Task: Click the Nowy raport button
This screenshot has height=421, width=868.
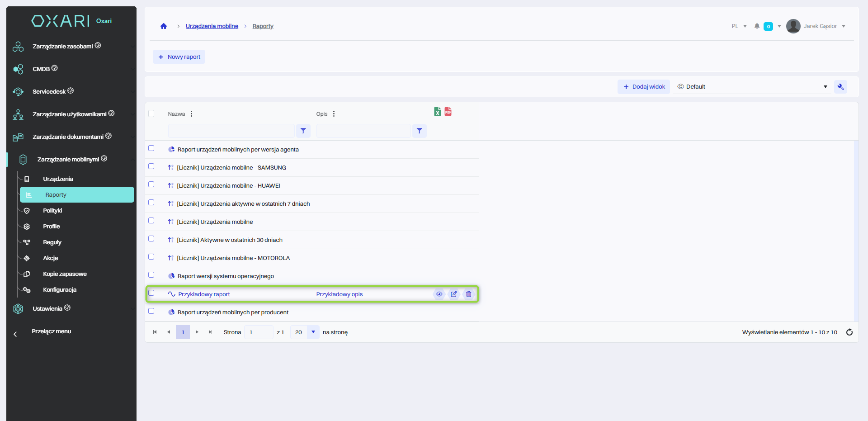Action: coord(179,57)
